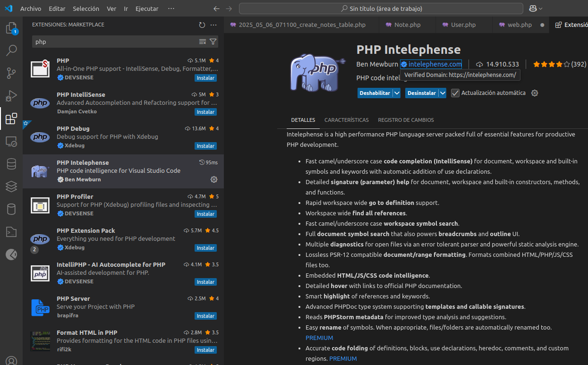Open settings gear beside Actualización automática

point(535,93)
